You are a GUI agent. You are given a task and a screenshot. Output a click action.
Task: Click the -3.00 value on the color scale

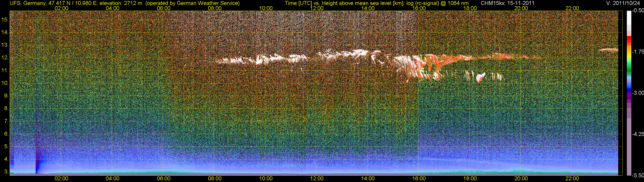coord(638,93)
